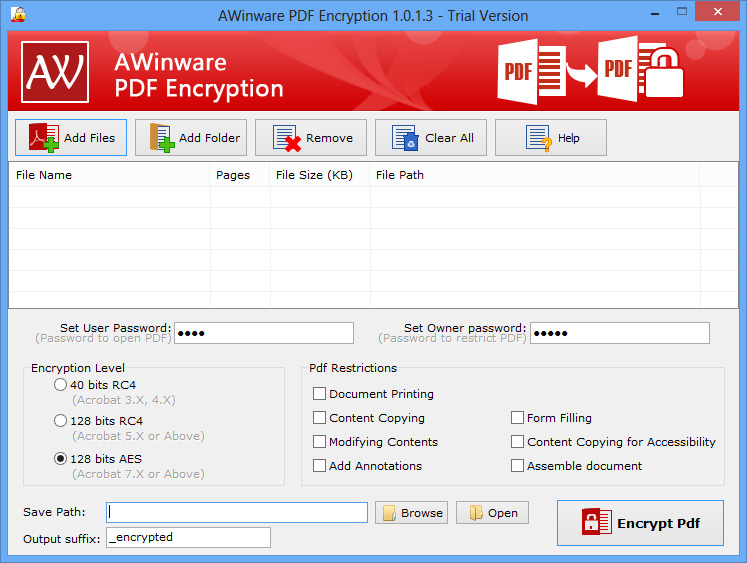The image size is (747, 563).
Task: Click the Help button label
Action: (568, 138)
